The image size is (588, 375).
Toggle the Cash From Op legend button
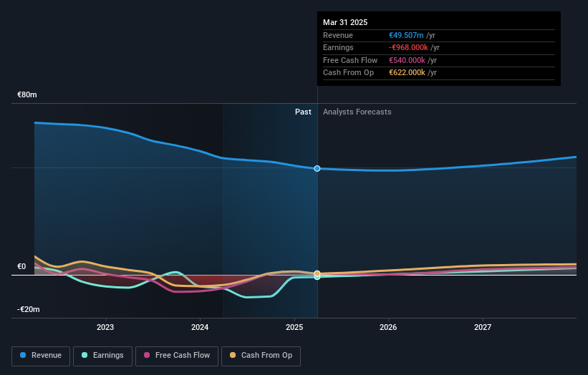(261, 356)
